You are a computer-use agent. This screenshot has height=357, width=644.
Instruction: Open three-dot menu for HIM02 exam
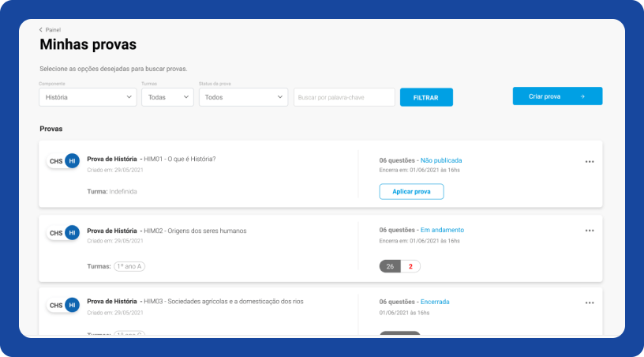click(590, 231)
